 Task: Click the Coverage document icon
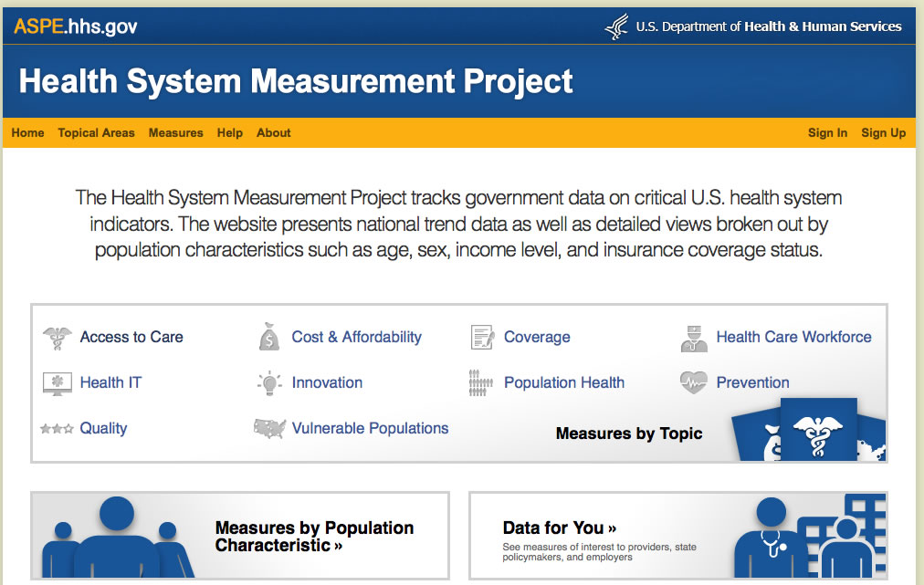(x=482, y=338)
